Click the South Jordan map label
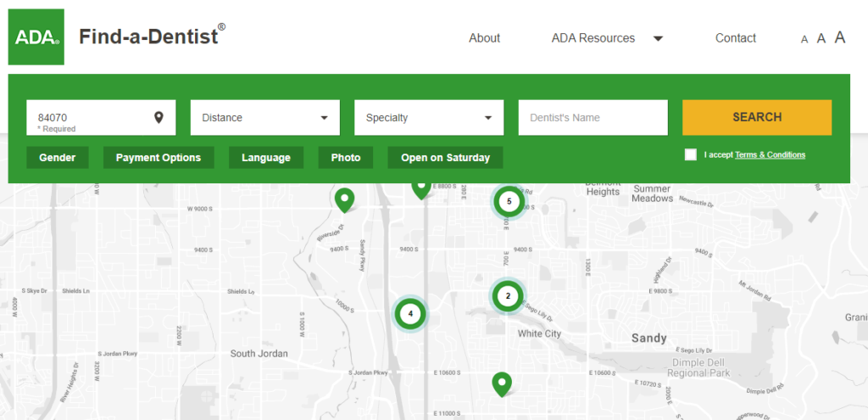Image resolution: width=868 pixels, height=420 pixels. (x=259, y=354)
